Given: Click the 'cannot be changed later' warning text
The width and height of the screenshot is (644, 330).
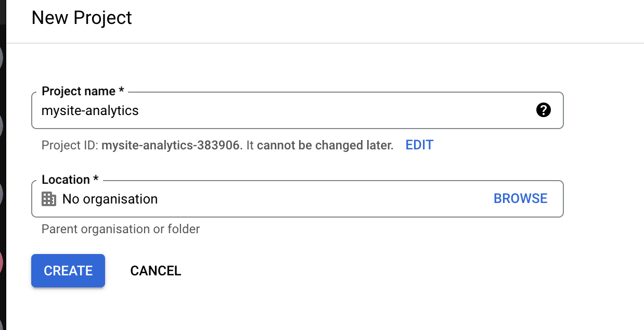Looking at the screenshot, I should click(325, 145).
